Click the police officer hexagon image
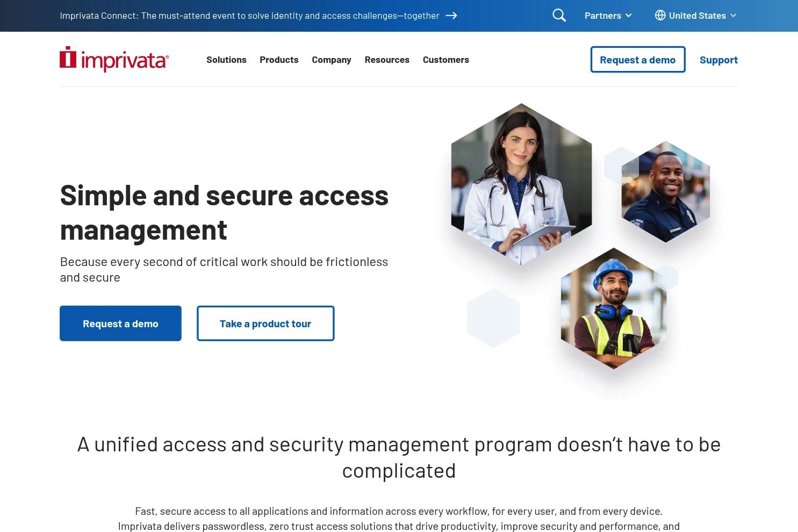798x532 pixels. click(x=666, y=192)
